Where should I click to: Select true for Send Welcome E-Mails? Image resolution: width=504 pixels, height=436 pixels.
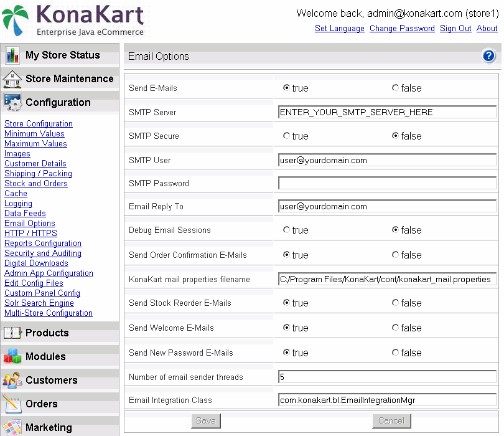[x=286, y=327]
